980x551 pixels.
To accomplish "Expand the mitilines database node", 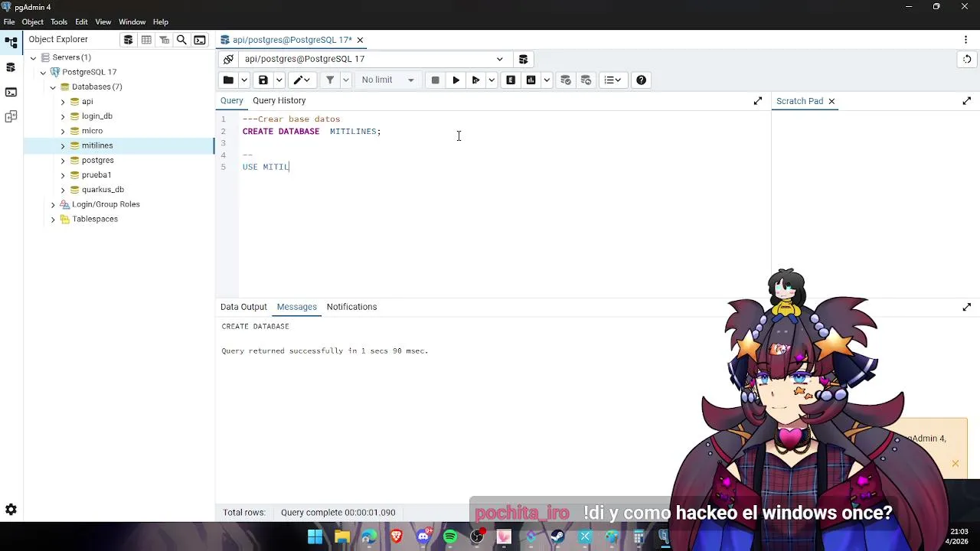I will [63, 145].
